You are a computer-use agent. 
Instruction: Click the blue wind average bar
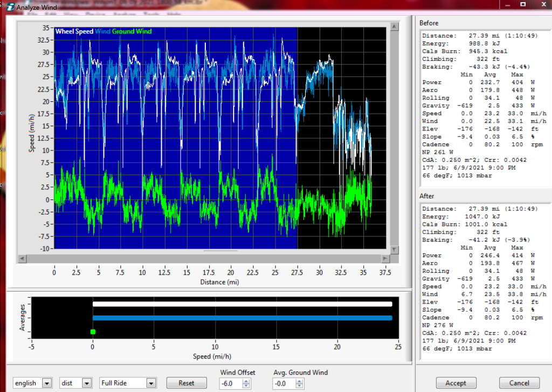(x=242, y=318)
